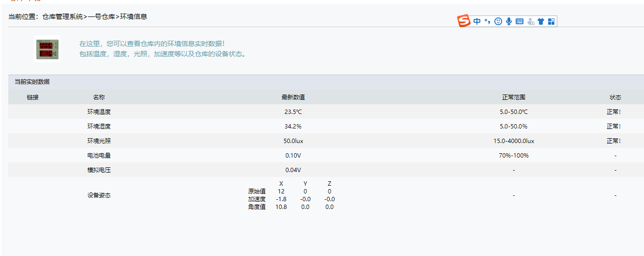Image resolution: width=644 pixels, height=256 pixels.
Task: Click the X acceleration value -1.8
Action: (281, 199)
